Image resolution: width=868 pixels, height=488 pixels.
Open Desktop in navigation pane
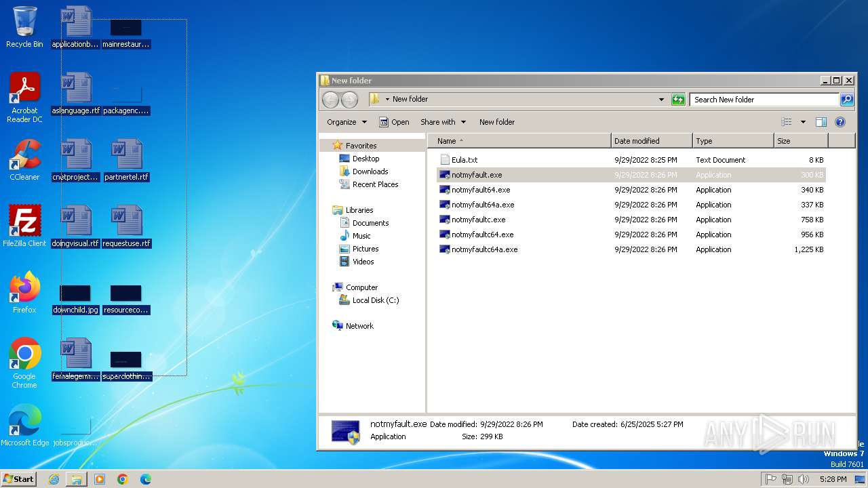point(366,159)
